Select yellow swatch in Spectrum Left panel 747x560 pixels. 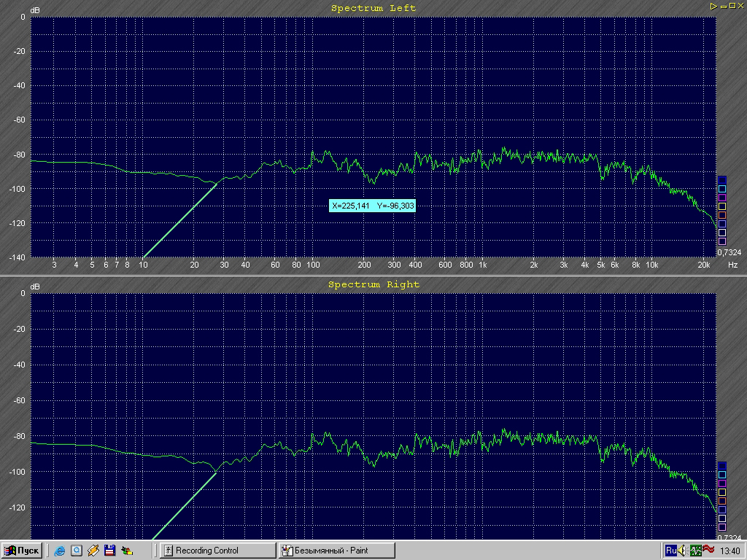722,206
